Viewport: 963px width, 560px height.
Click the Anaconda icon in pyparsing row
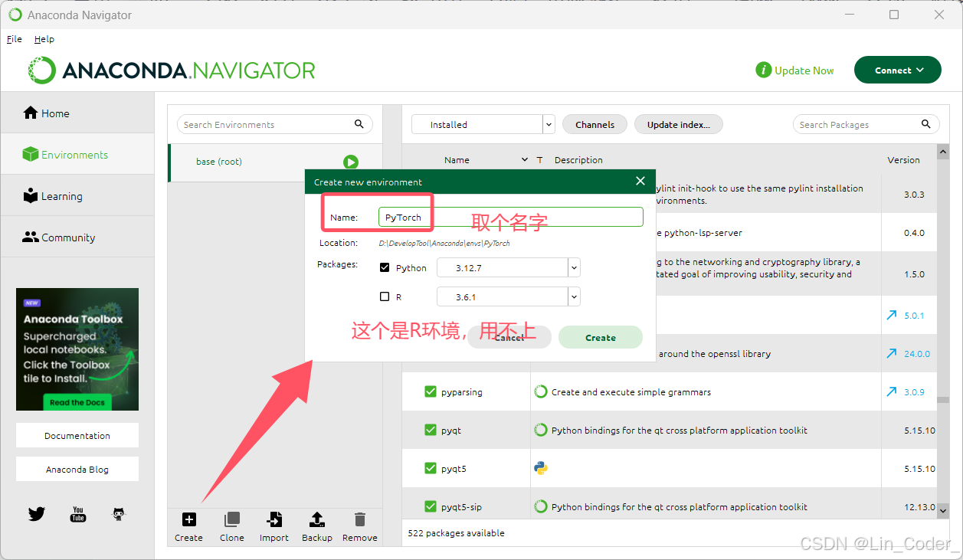click(541, 391)
